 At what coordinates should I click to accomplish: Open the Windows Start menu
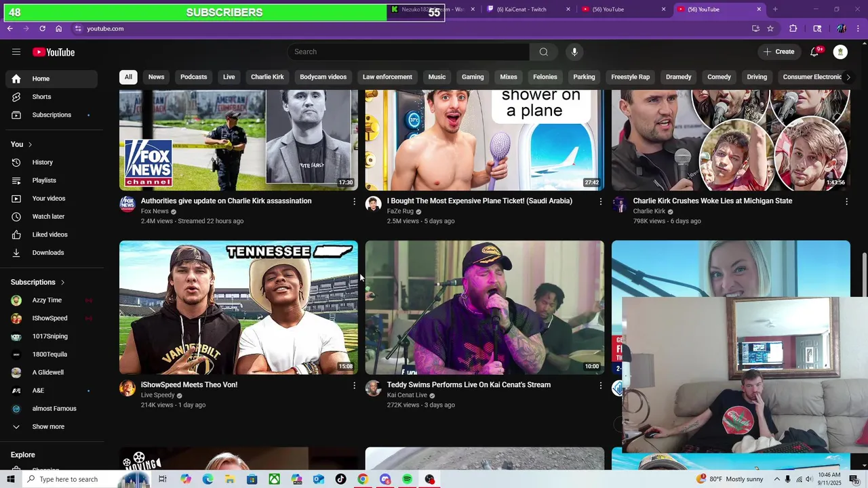pos(10,479)
